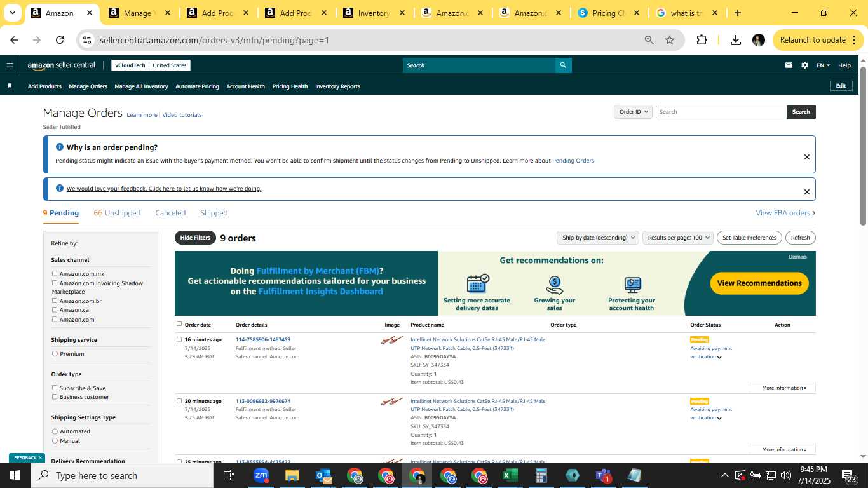
Task: Expand More information for order 114-7585906-1467459
Action: (783, 388)
